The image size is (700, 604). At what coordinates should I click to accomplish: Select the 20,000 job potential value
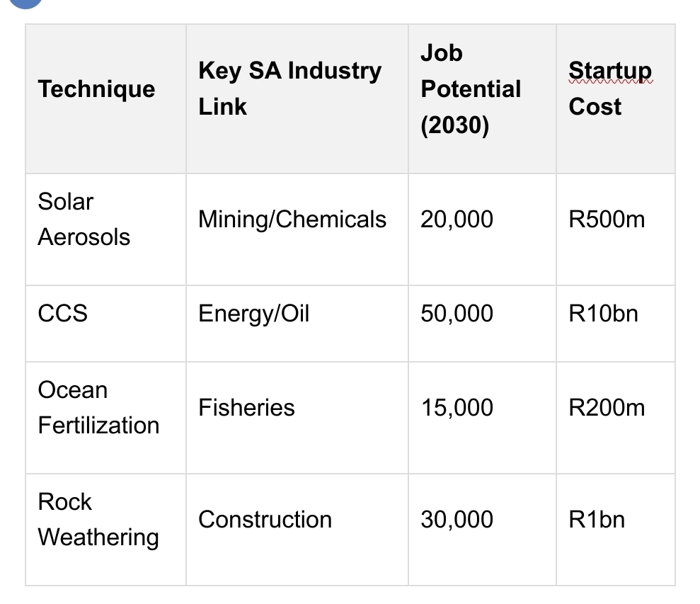pos(457,220)
